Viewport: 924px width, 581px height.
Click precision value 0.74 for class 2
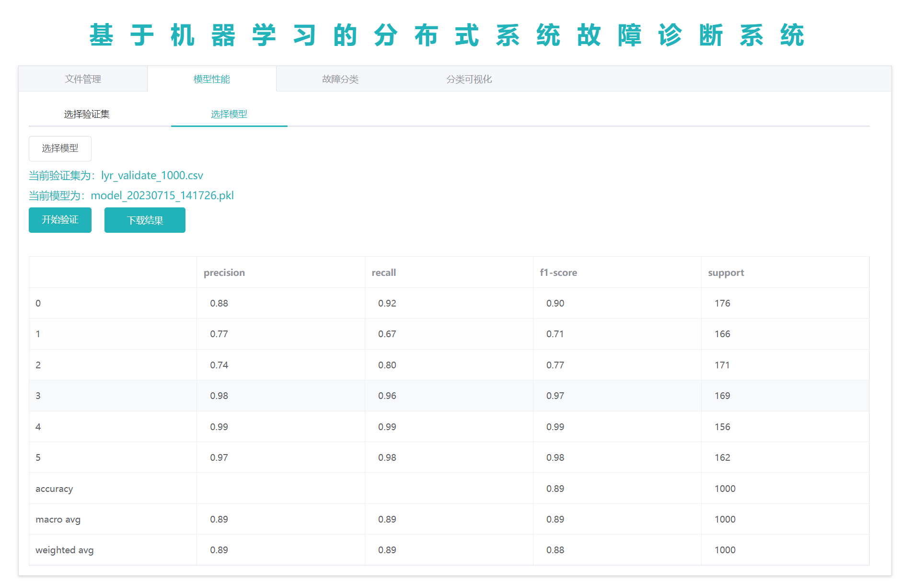pos(219,365)
